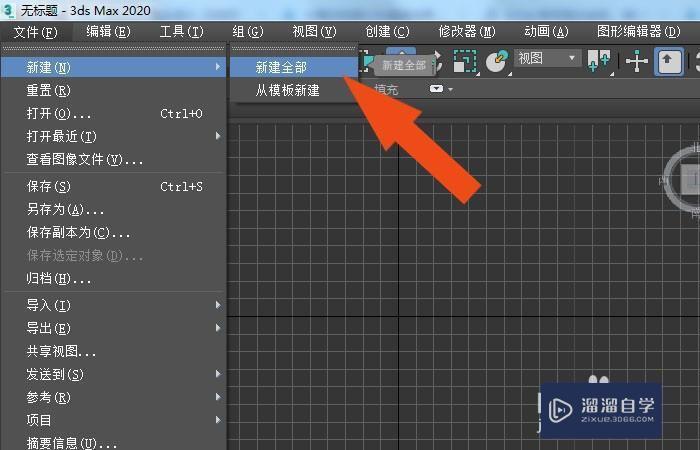Click the Use Pivot Point Center icon
The image size is (700, 450).
[x=599, y=61]
